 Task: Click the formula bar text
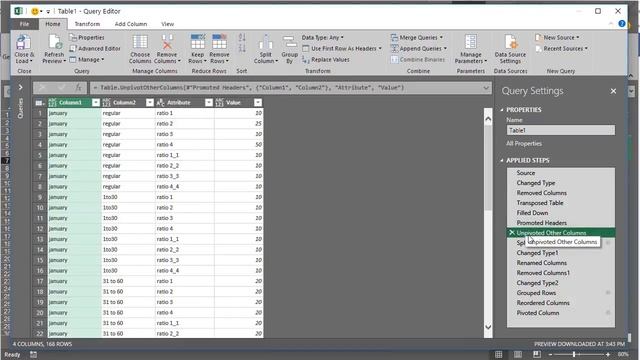248,88
